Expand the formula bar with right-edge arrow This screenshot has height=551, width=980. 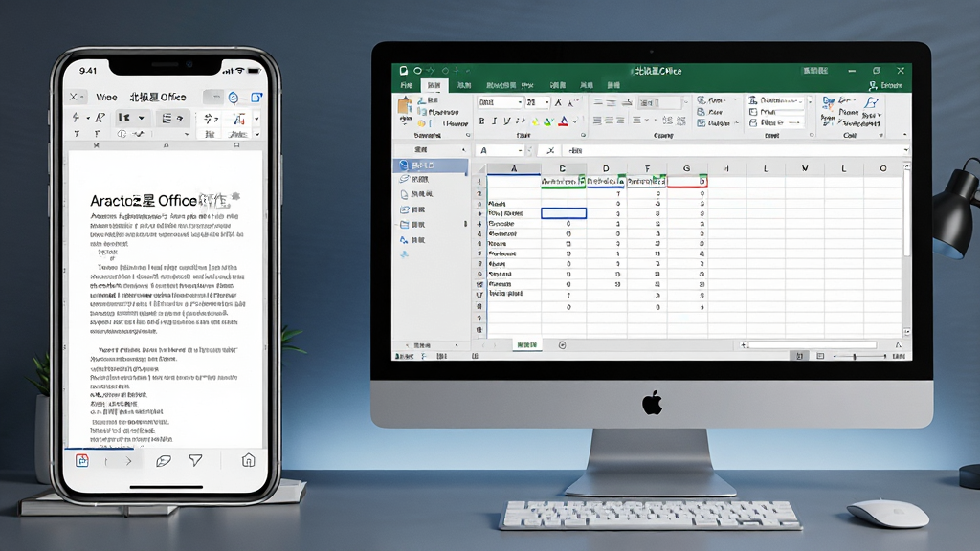905,150
